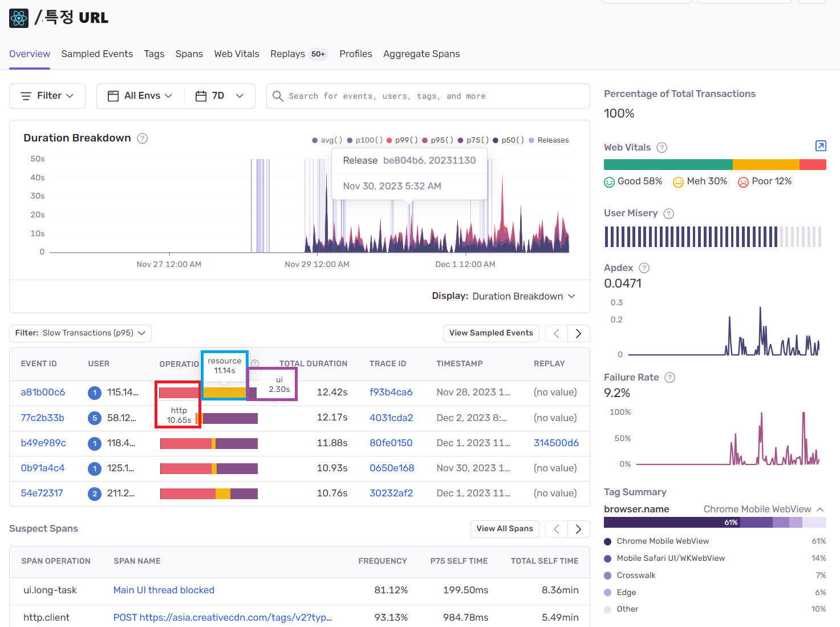The height and width of the screenshot is (627, 840).
Task: Open Web Vitals external link icon
Action: (x=821, y=146)
